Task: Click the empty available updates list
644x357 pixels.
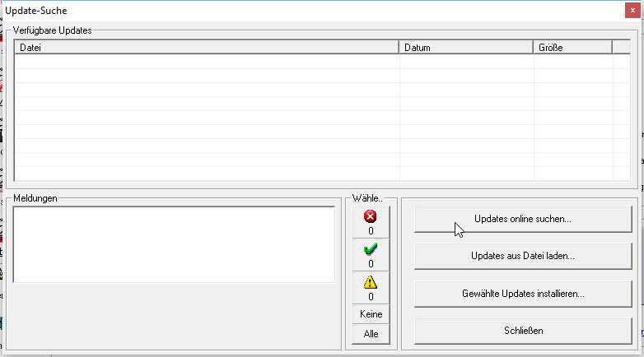Action: coord(321,115)
